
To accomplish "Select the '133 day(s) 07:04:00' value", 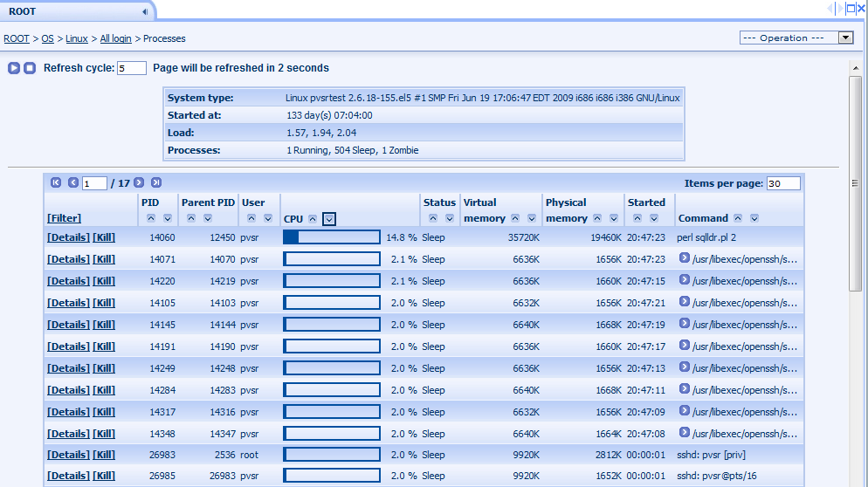I will point(329,116).
